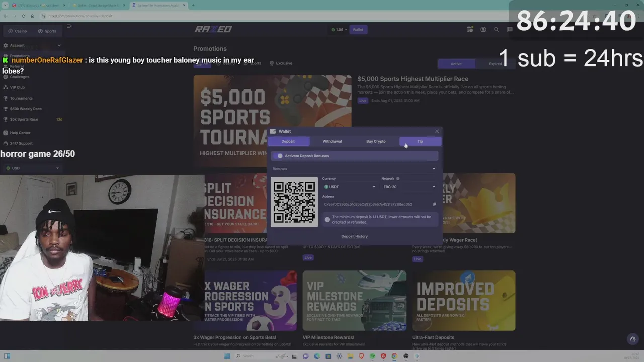The image size is (644, 362).
Task: Switch to Sports section
Action: point(47,31)
